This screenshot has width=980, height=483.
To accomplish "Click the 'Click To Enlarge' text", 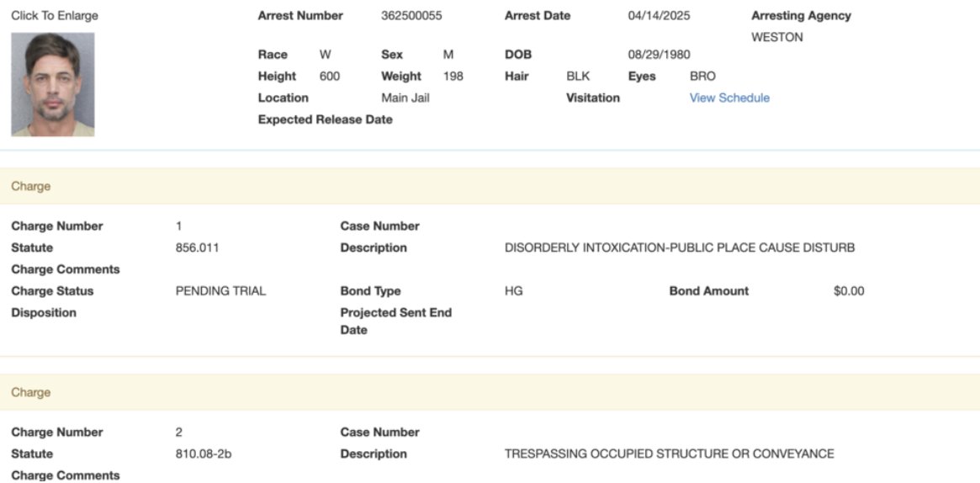I will tap(55, 16).
